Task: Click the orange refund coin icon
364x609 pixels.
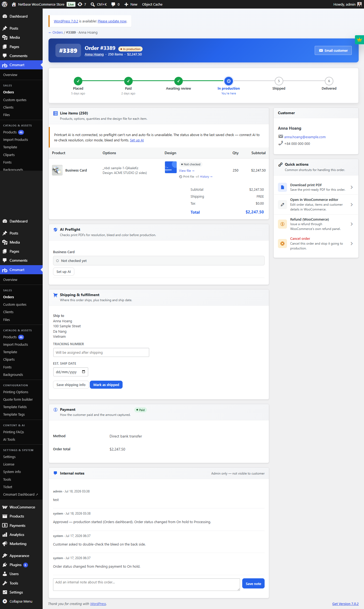Action: 282,224
